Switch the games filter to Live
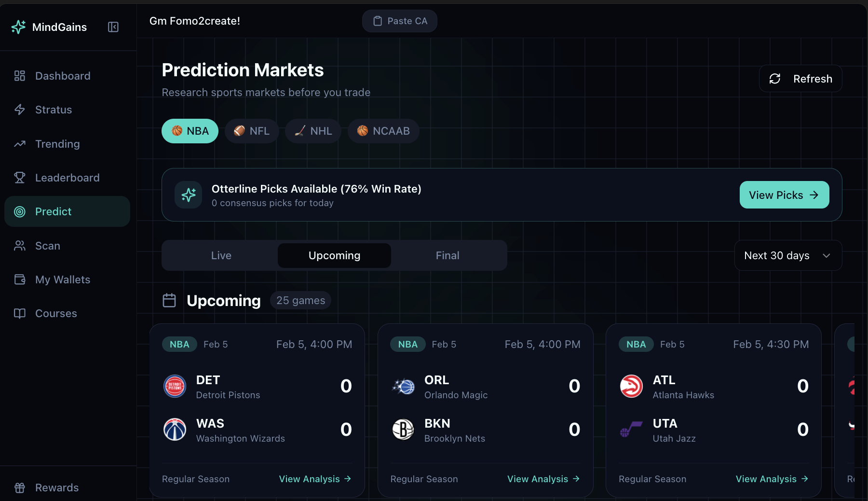The width and height of the screenshot is (868, 501). point(221,255)
